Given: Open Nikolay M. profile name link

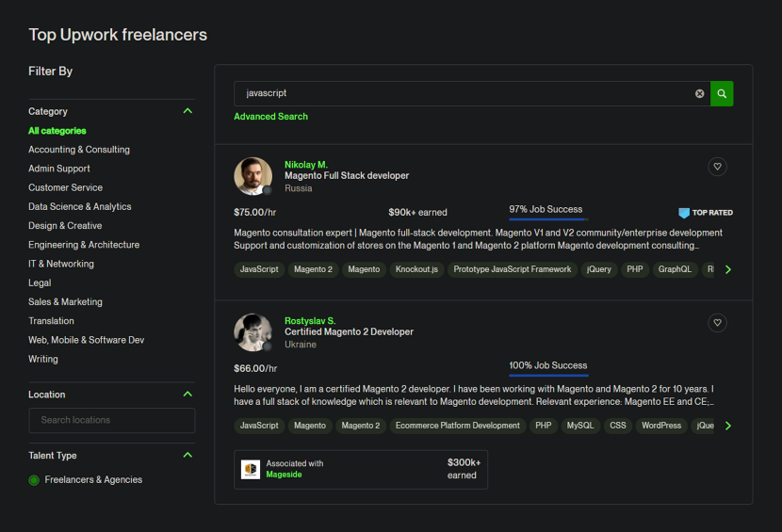Looking at the screenshot, I should [305, 165].
